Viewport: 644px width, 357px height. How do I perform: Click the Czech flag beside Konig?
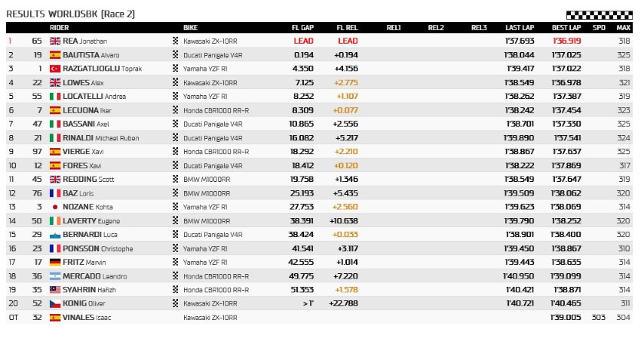(x=54, y=303)
